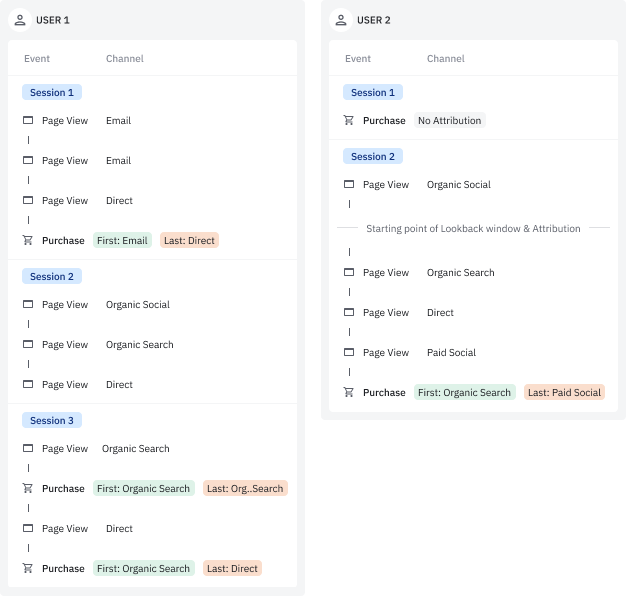The height and width of the screenshot is (596, 626).
Task: Click cart icon of purchase tagged Last: Org..Search
Action: click(x=28, y=489)
